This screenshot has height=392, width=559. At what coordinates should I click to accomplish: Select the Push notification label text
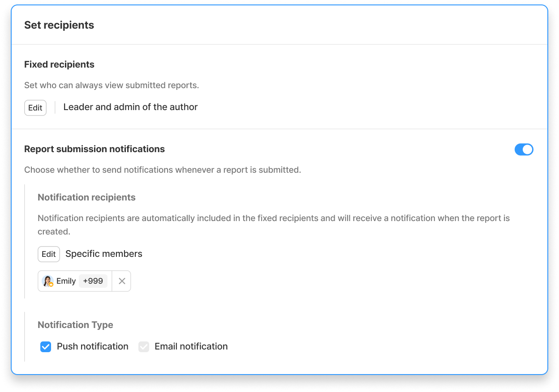click(x=93, y=346)
